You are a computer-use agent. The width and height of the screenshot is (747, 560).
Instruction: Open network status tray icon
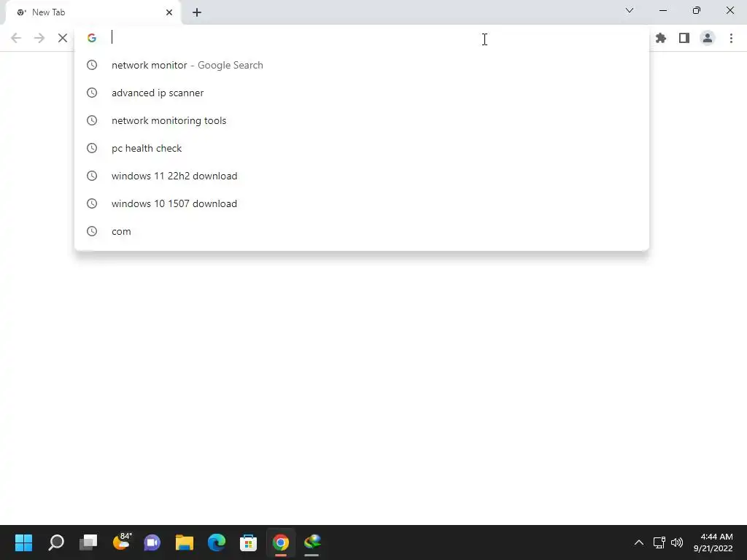click(659, 542)
